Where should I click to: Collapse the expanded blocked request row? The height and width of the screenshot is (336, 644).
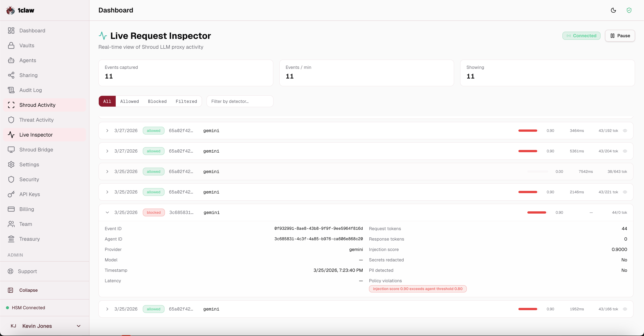[x=107, y=212]
